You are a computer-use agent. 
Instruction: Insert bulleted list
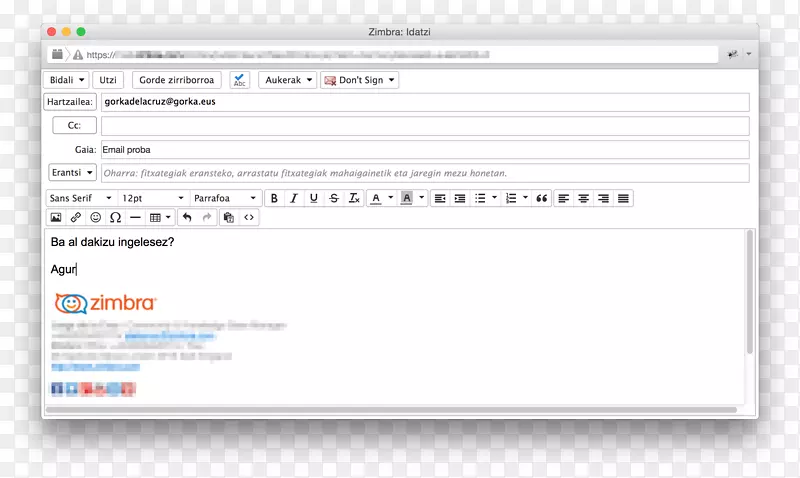(480, 198)
